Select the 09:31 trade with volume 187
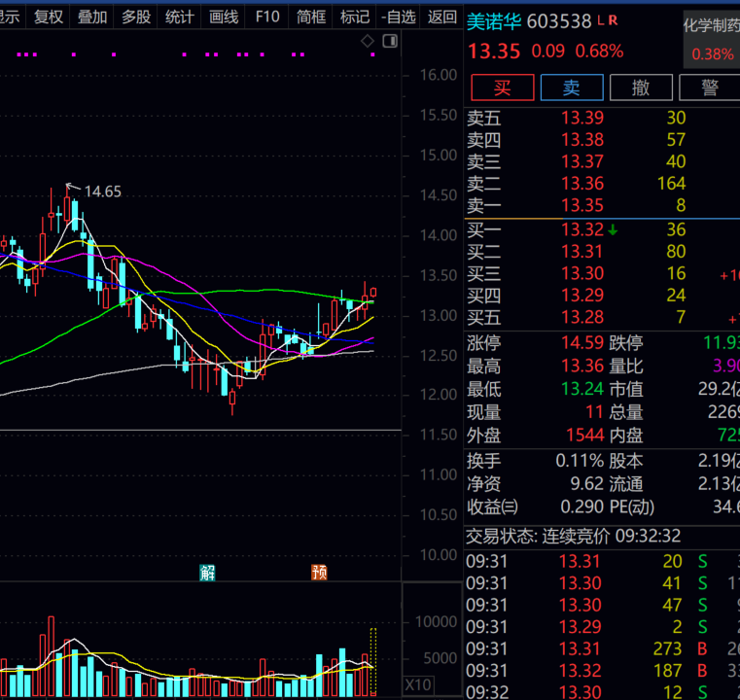The width and height of the screenshot is (740, 700). coord(603,671)
